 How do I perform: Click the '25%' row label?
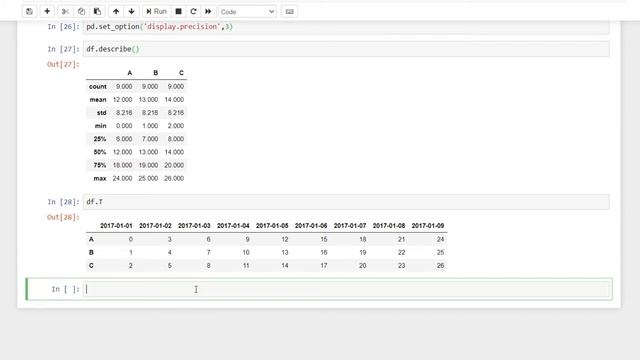(x=100, y=139)
